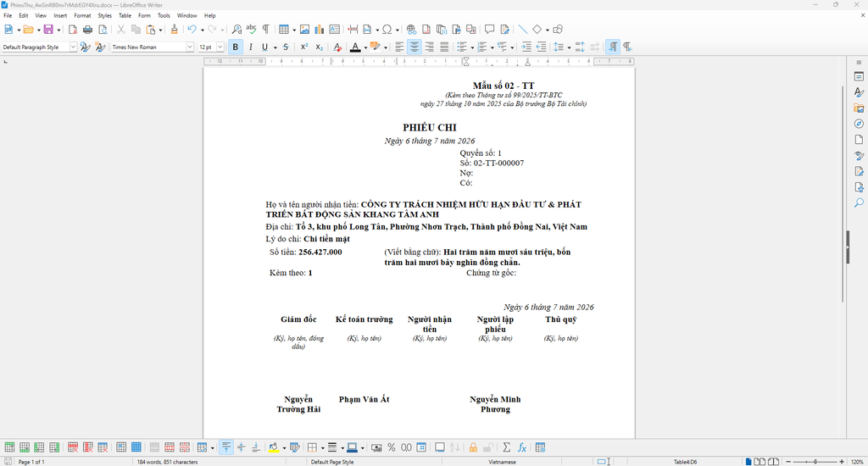Open Find and Replace

tap(236, 30)
